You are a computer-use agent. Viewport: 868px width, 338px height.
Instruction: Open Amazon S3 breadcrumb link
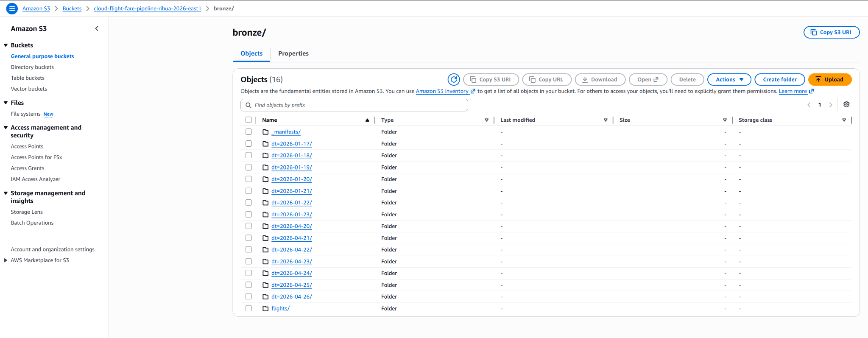pos(36,8)
